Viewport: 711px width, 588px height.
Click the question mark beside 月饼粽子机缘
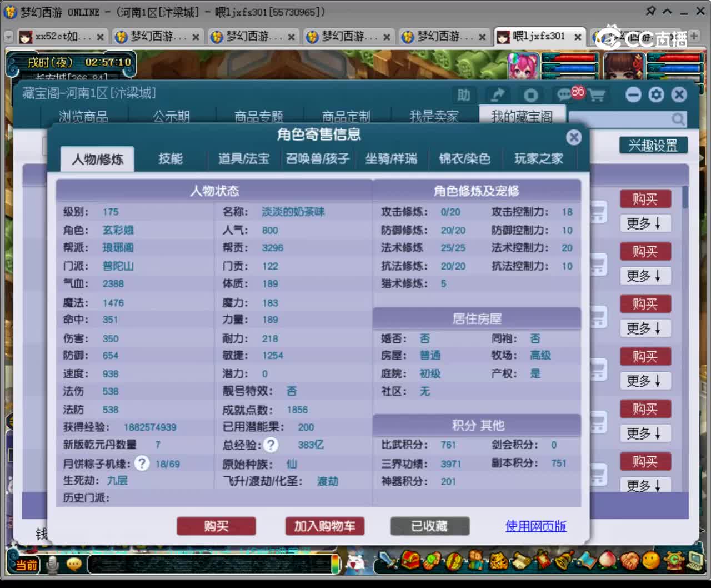[142, 464]
